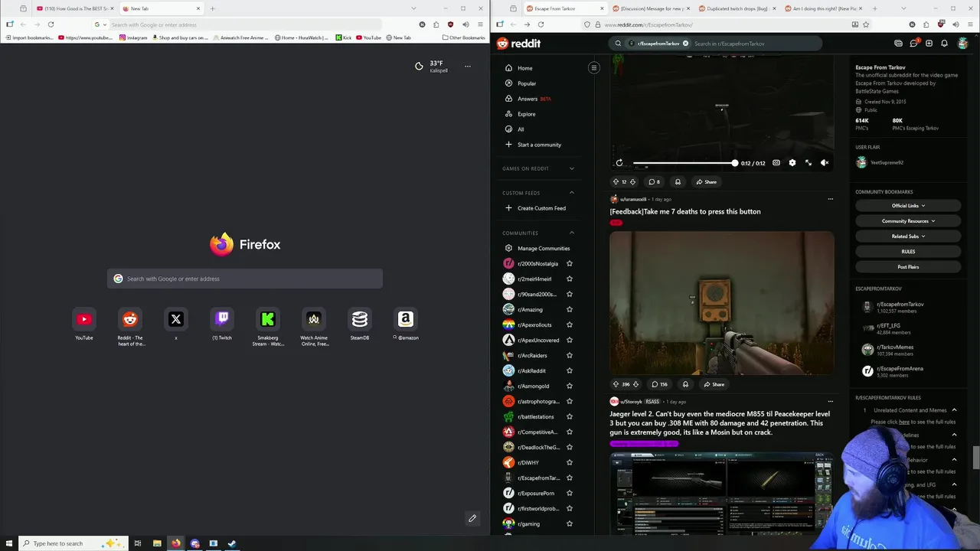This screenshot has height=551, width=980.
Task: Favorite r/gaming with its star
Action: click(569, 523)
